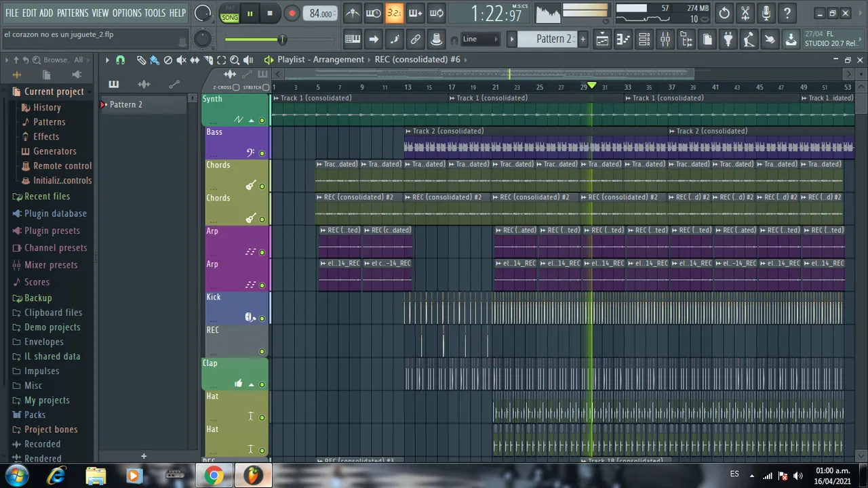The height and width of the screenshot is (488, 868).
Task: Click the metronome button
Action: (352, 13)
